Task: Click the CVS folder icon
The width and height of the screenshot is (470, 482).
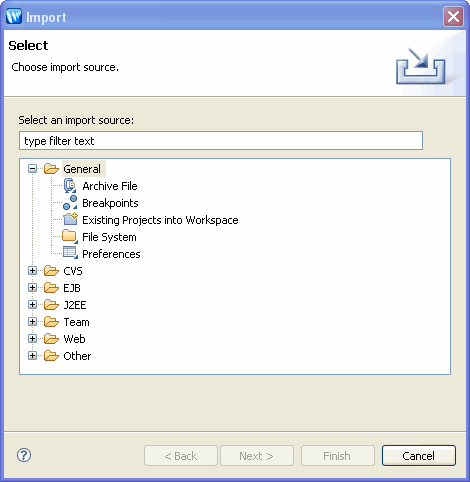Action: pyautogui.click(x=51, y=271)
